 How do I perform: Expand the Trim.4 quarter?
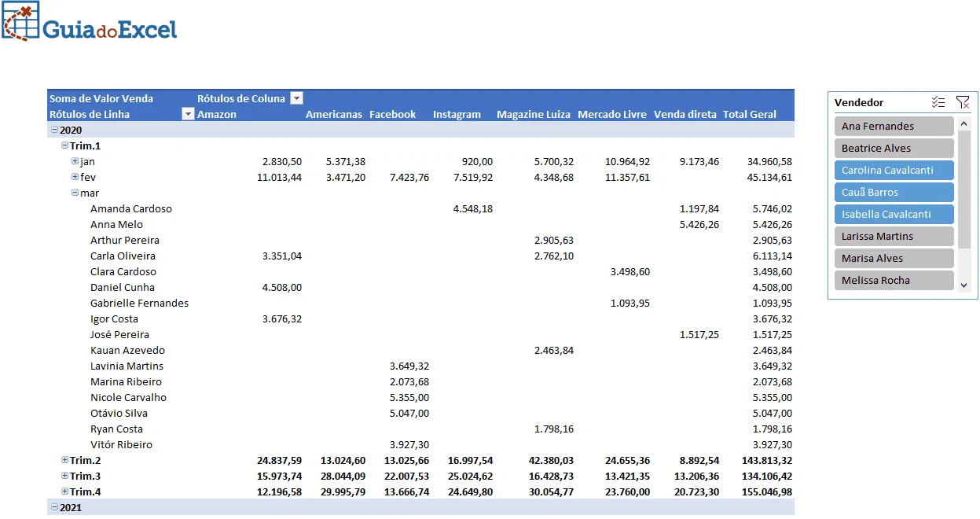64,491
